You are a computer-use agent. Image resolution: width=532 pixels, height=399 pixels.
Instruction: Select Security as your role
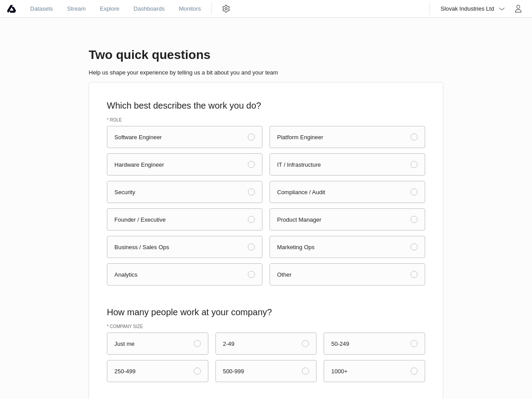184,192
